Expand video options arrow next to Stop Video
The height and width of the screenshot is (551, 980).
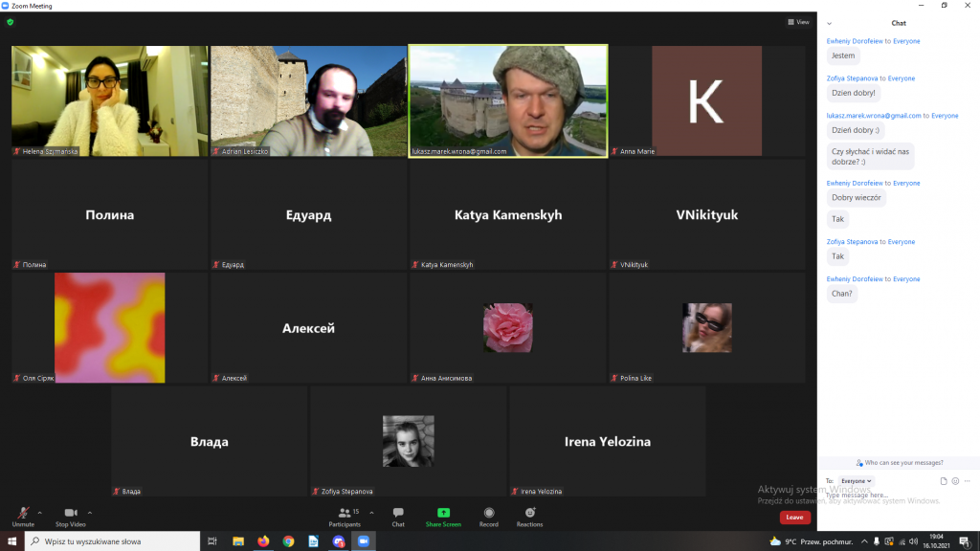[x=90, y=513]
